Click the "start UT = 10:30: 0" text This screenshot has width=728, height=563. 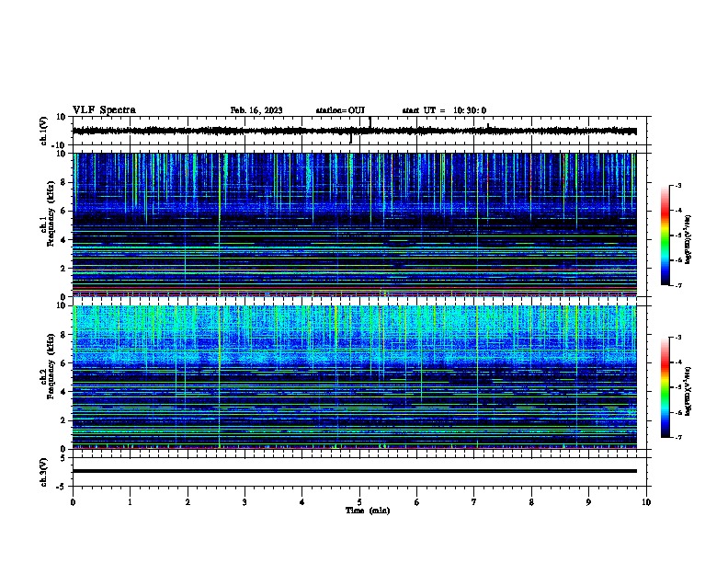point(444,110)
